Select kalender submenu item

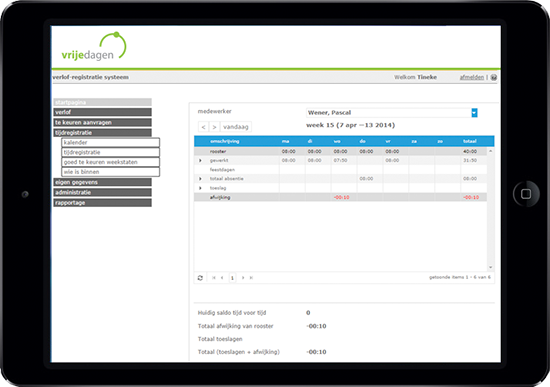[110, 142]
